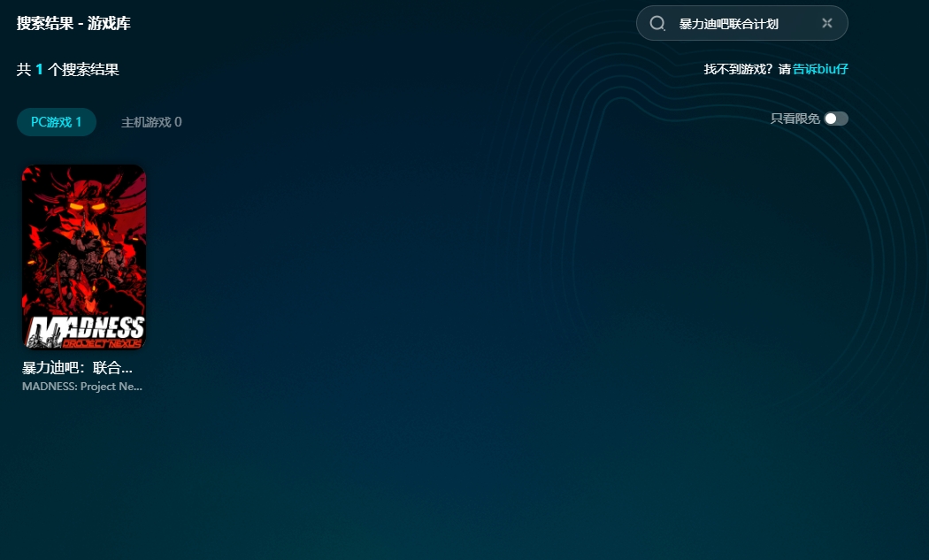Enable the 只看限免 toggle switch

pos(835,119)
